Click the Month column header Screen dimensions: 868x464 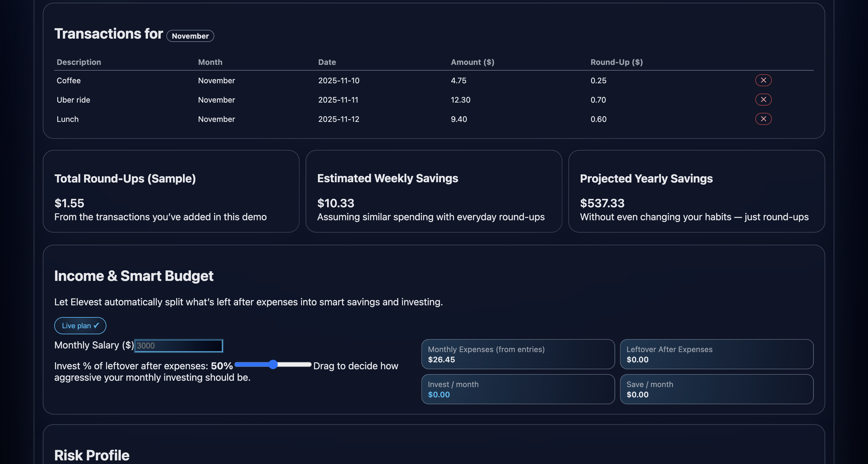(210, 62)
